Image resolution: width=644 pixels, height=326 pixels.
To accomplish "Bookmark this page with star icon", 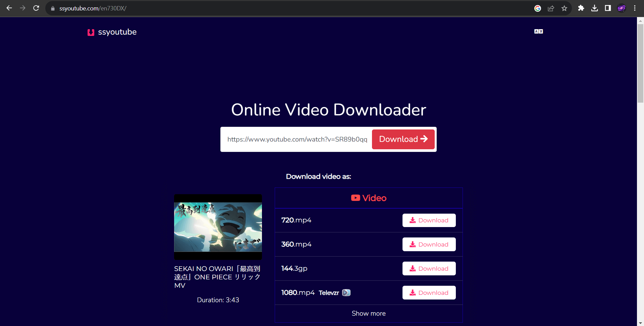I will point(564,8).
